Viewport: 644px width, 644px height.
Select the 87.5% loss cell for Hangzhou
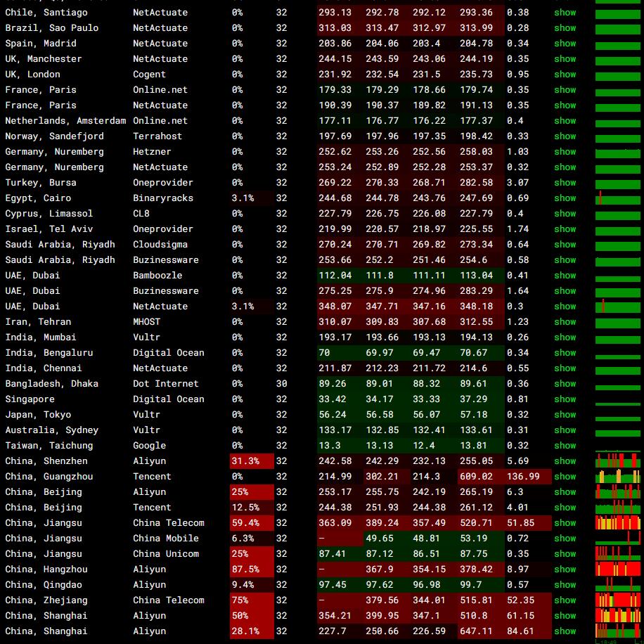point(252,569)
